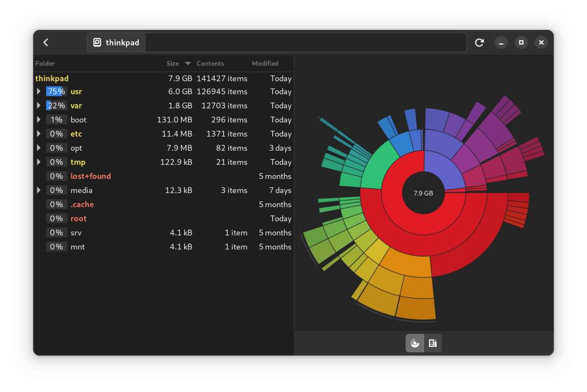587x392 pixels.
Task: Select the 1% usage bar for boot
Action: click(56, 120)
